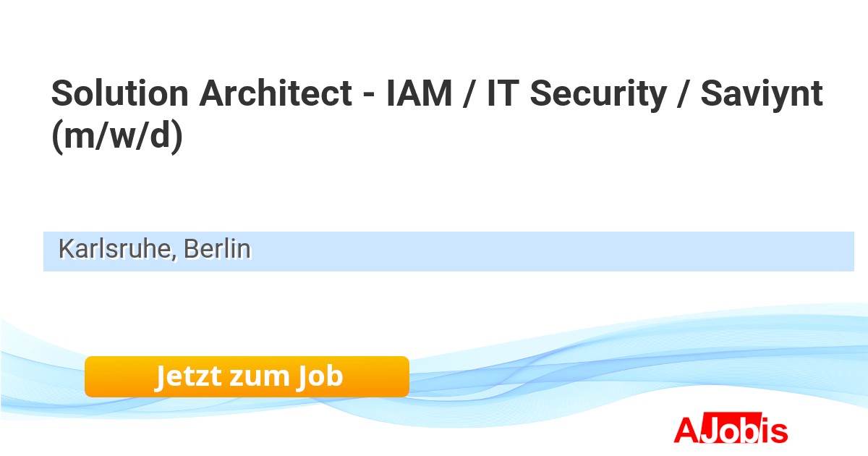Select the "(m/w/d)" text in the title

116,138
